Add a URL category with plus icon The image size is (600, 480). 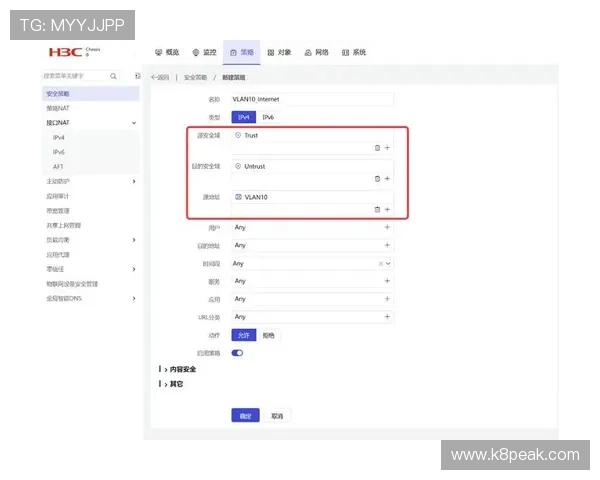pyautogui.click(x=387, y=317)
